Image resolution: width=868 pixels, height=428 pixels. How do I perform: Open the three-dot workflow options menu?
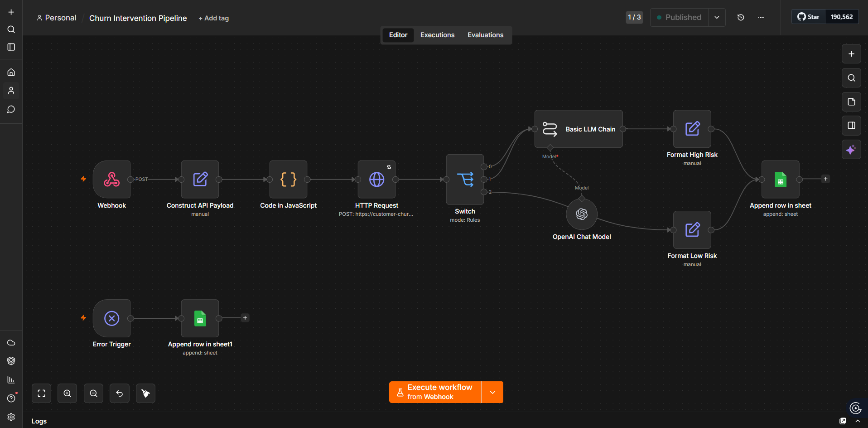[761, 17]
